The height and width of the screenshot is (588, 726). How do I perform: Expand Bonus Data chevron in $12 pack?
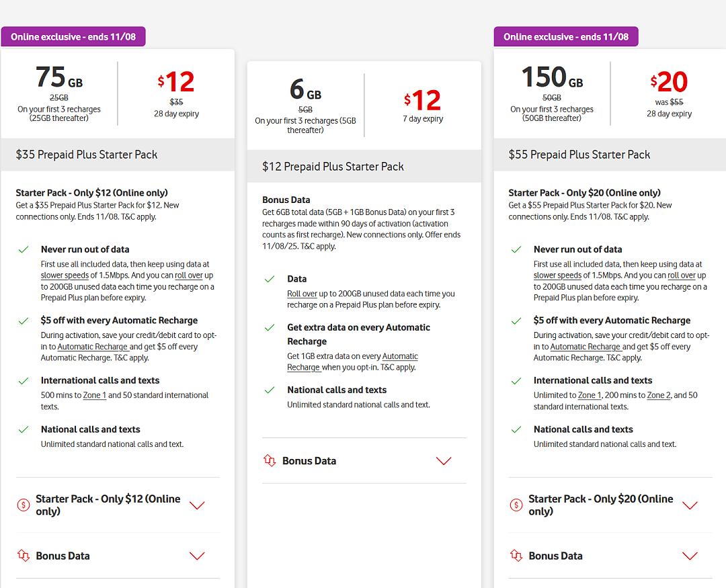444,461
